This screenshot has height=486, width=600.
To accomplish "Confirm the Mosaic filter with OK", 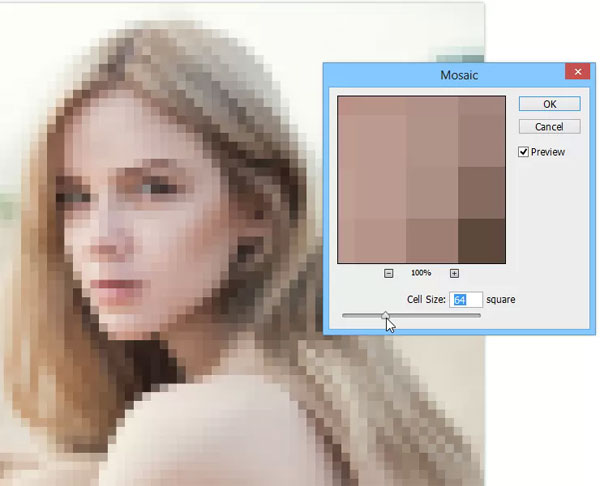I will point(549,104).
